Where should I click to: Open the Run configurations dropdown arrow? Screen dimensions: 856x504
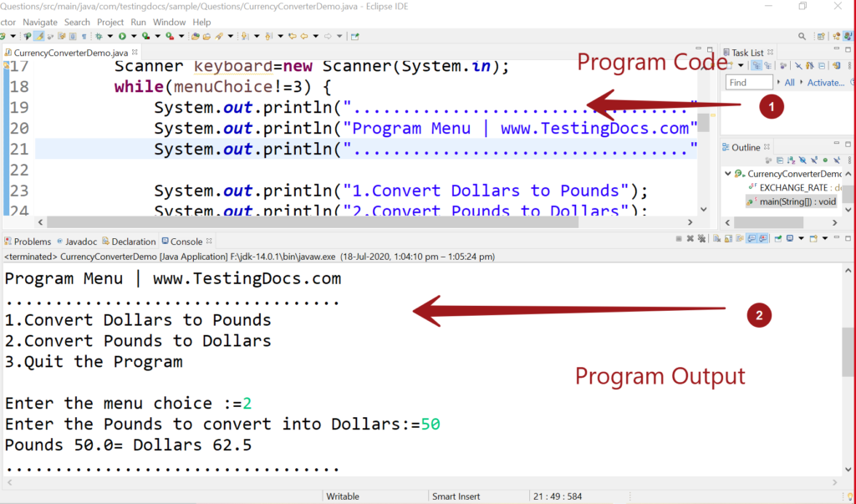[x=134, y=36]
